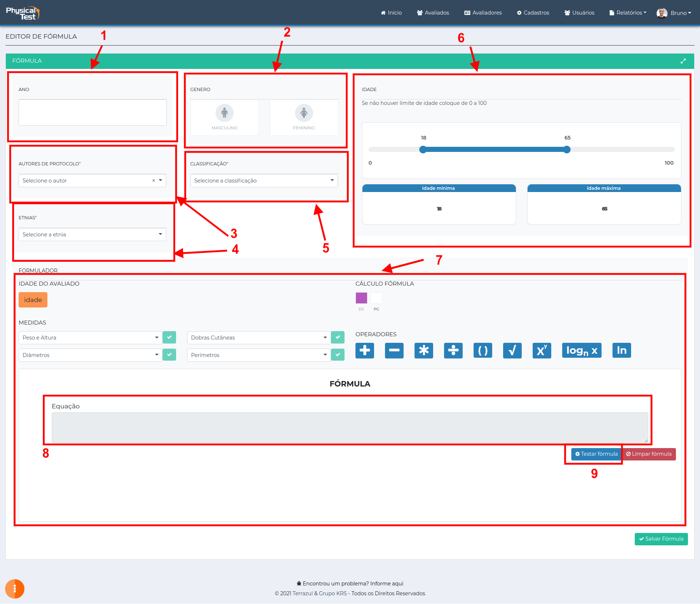This screenshot has width=700, height=604.
Task: Open the Relatórios menu
Action: tap(628, 13)
